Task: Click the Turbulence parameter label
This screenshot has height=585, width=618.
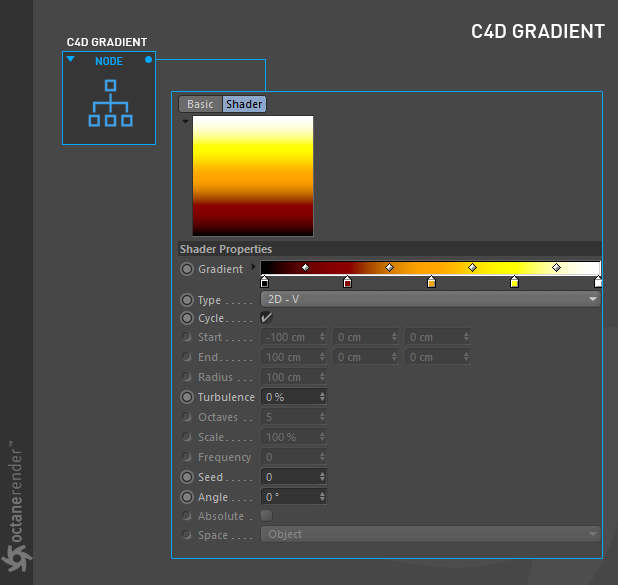Action: pyautogui.click(x=226, y=397)
